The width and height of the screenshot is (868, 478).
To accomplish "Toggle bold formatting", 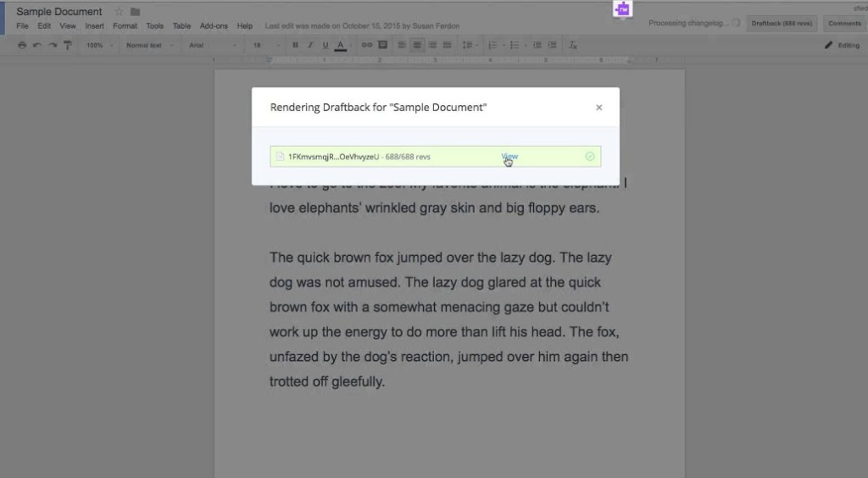I will pos(295,45).
